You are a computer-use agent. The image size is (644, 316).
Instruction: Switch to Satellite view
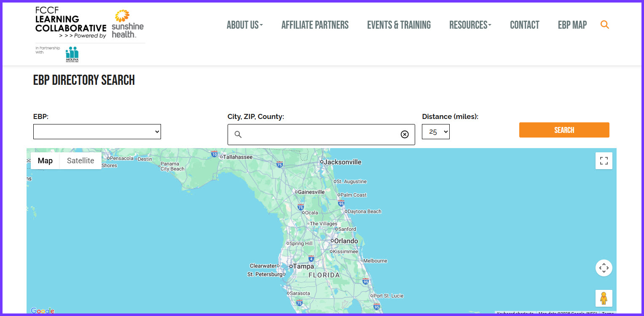(80, 161)
